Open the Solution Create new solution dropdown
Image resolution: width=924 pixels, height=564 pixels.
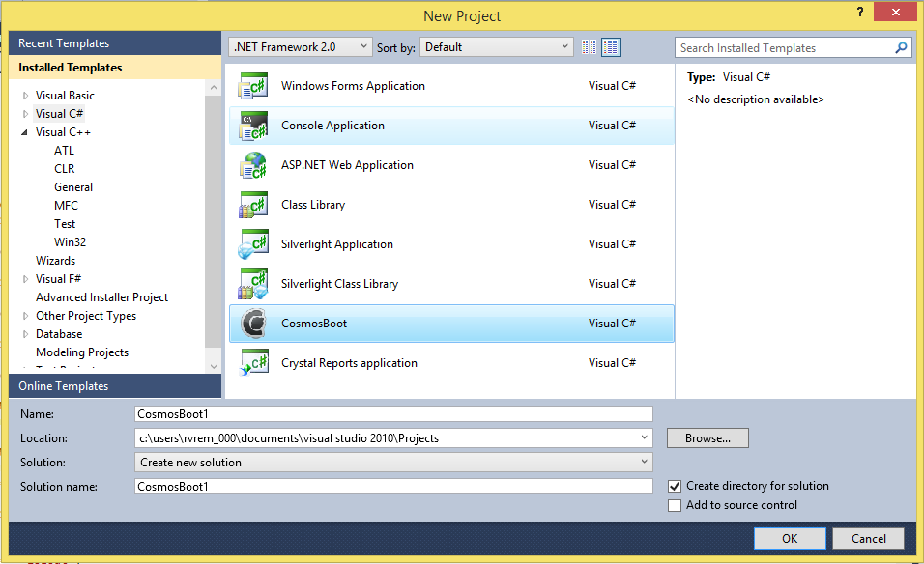click(x=393, y=463)
